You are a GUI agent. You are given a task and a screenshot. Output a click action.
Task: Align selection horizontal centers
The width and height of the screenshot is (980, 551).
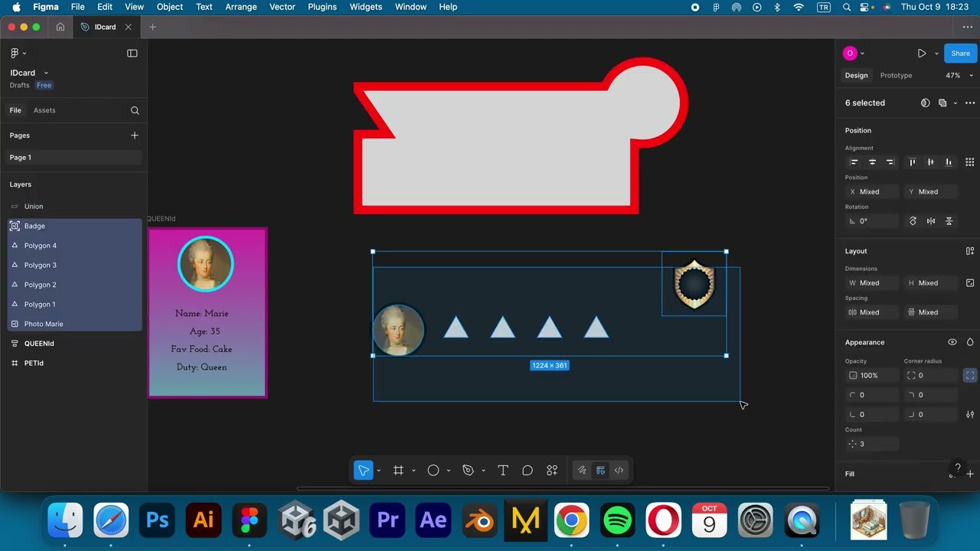[872, 162]
